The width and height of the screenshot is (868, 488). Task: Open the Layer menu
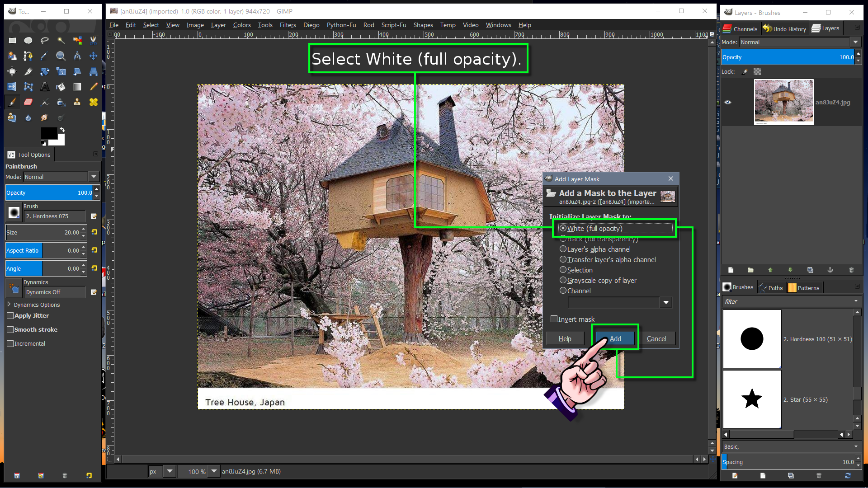(218, 25)
